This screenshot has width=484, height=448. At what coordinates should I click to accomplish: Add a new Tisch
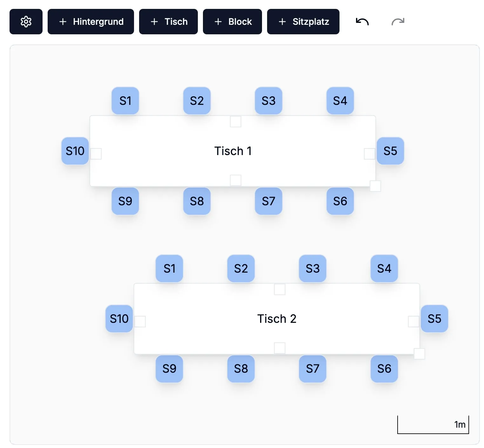(168, 22)
